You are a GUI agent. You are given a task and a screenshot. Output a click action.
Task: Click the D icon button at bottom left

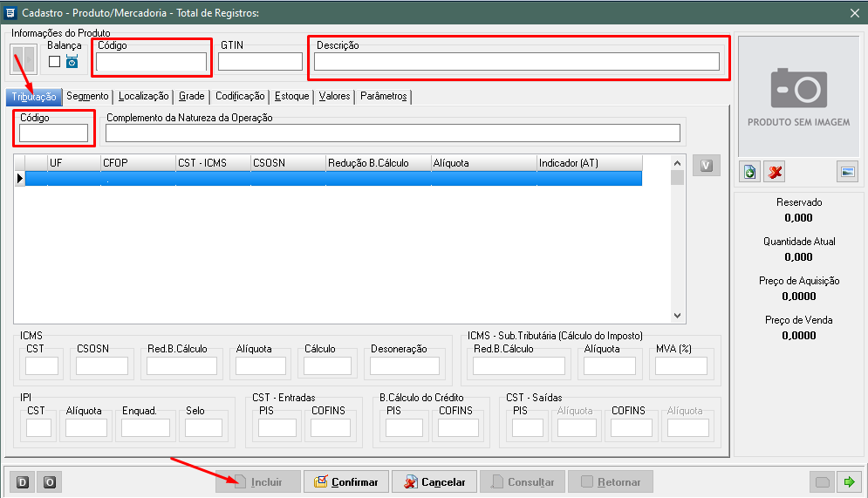pyautogui.click(x=24, y=482)
